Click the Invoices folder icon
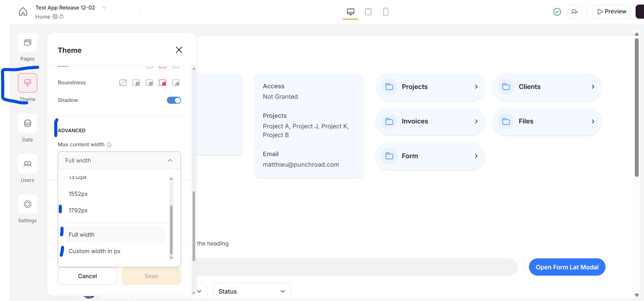The width and height of the screenshot is (644, 301). [x=389, y=121]
